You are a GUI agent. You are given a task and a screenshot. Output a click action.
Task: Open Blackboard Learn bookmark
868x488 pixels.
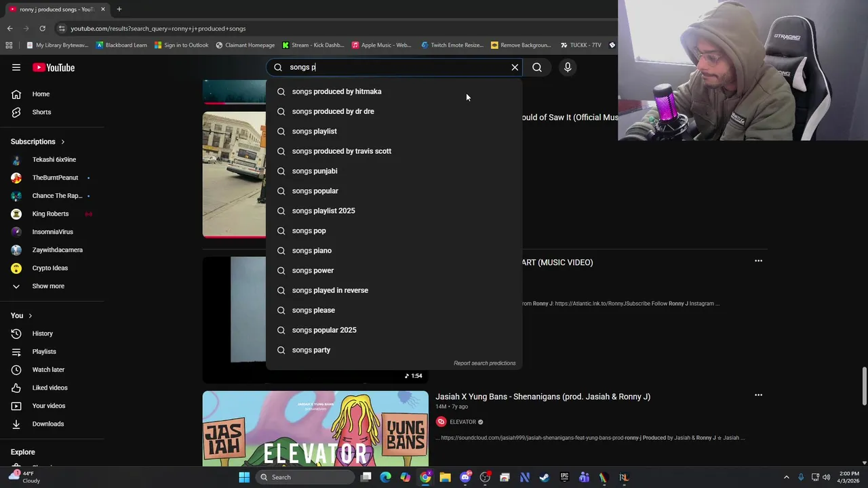point(121,45)
